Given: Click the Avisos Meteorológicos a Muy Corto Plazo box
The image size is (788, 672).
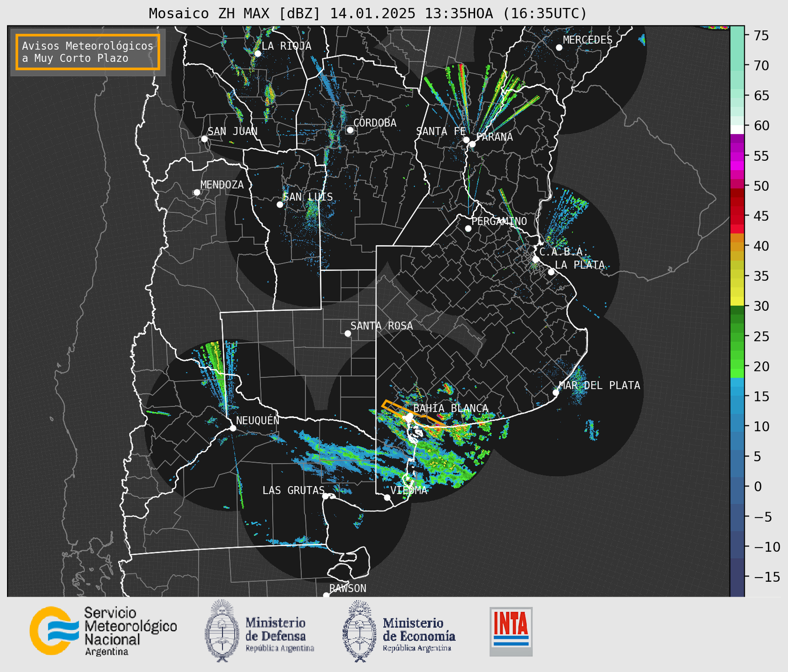Looking at the screenshot, I should [88, 52].
